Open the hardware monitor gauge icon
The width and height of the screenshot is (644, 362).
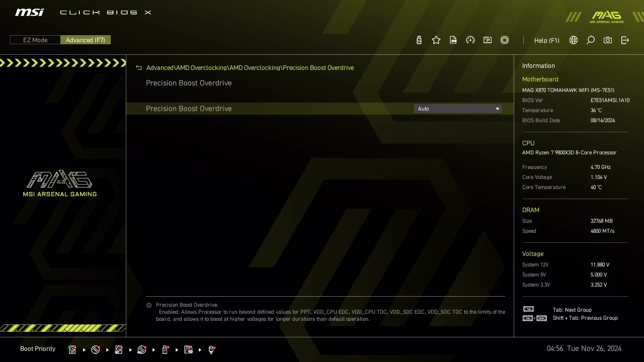point(470,40)
